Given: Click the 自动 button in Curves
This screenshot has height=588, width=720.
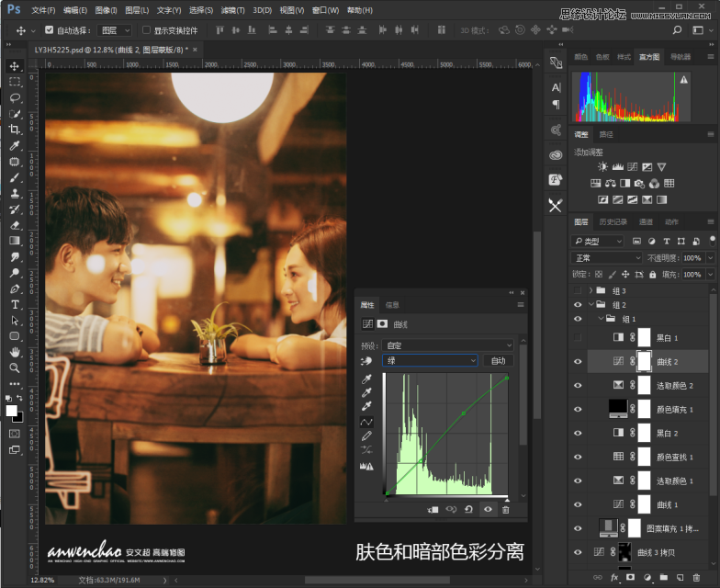Looking at the screenshot, I should (x=498, y=360).
